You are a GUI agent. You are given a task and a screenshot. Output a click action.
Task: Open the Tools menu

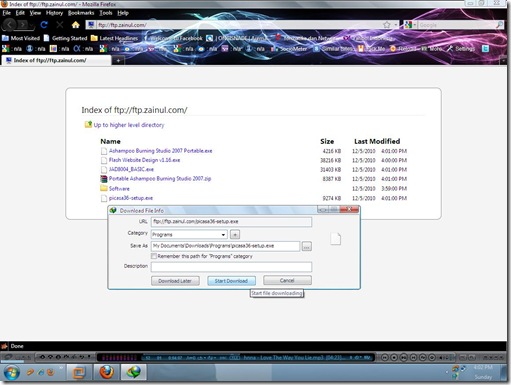(106, 13)
